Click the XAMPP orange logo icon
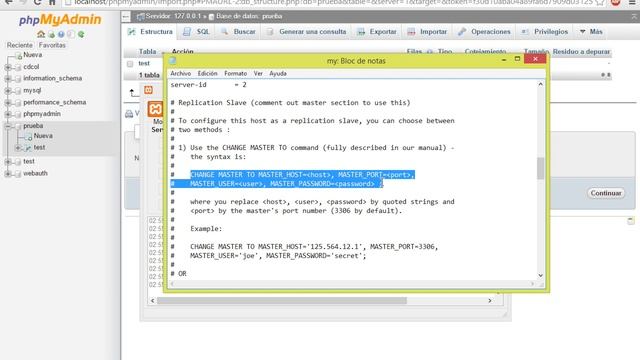This screenshot has height=360, width=640. (x=155, y=109)
